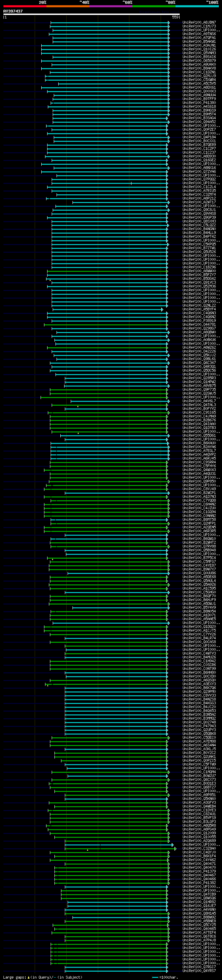Viewport: 222px width, 980px height.
Task: Click the cyan alignment bar for UniRef100_A8JBN7
Action: point(110,23)
